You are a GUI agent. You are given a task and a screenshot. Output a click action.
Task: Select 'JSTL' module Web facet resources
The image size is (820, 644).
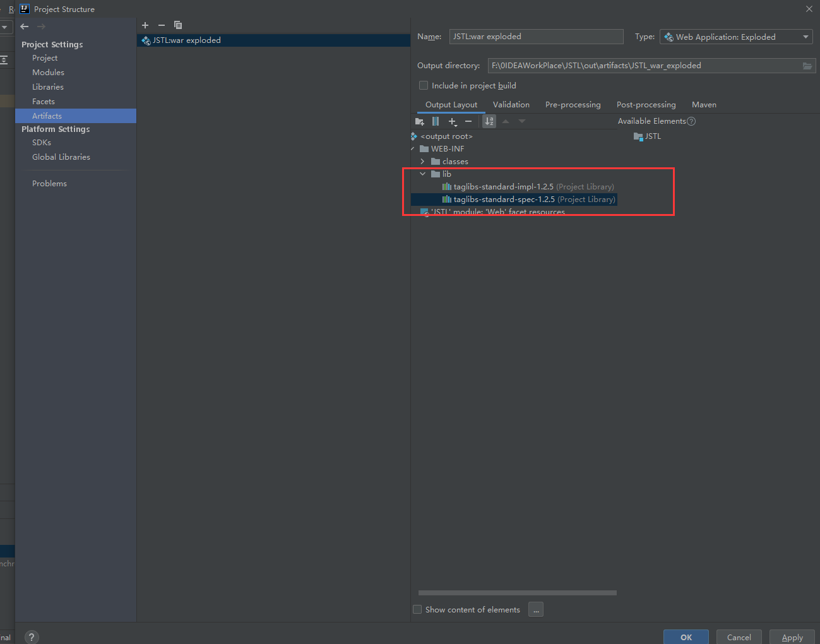[492, 212]
